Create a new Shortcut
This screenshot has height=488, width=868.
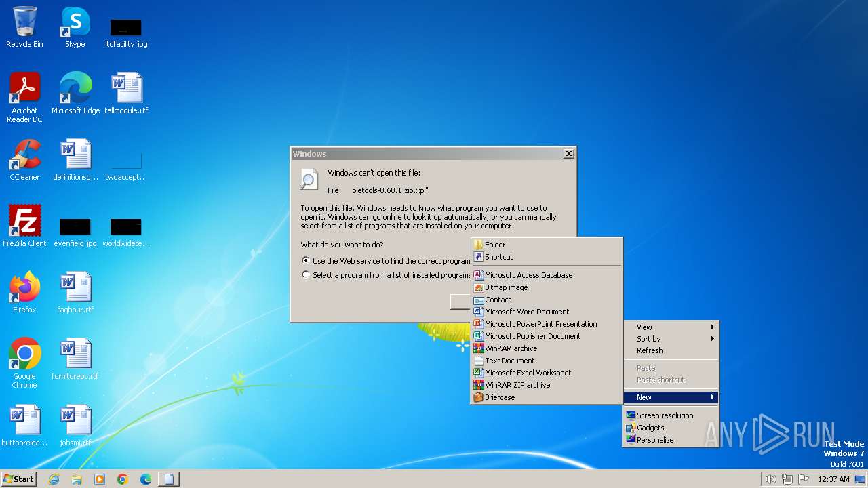click(547, 257)
